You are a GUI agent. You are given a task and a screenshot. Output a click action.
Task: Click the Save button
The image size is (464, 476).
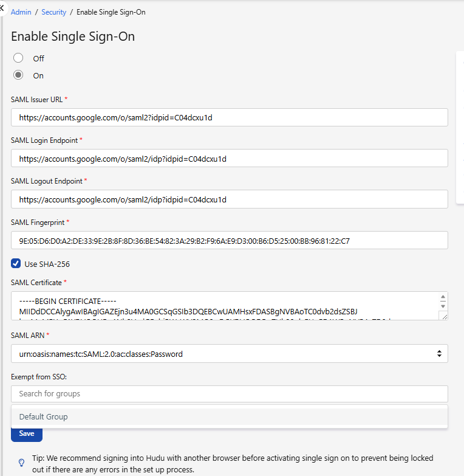[x=27, y=434]
